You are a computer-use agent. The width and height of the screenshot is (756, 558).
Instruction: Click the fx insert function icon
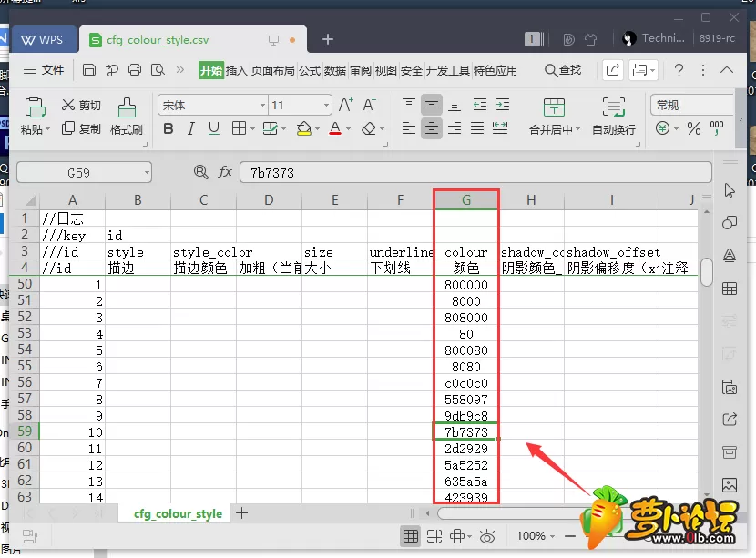pyautogui.click(x=225, y=172)
